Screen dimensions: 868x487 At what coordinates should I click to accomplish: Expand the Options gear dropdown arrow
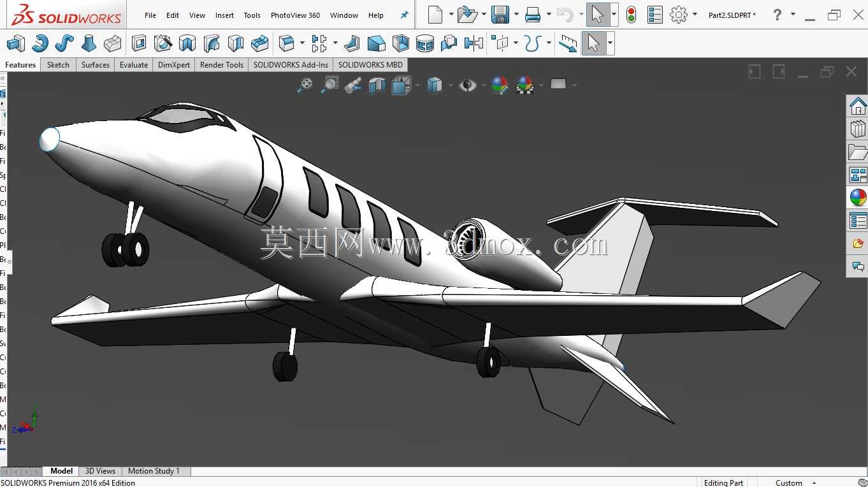click(x=695, y=15)
